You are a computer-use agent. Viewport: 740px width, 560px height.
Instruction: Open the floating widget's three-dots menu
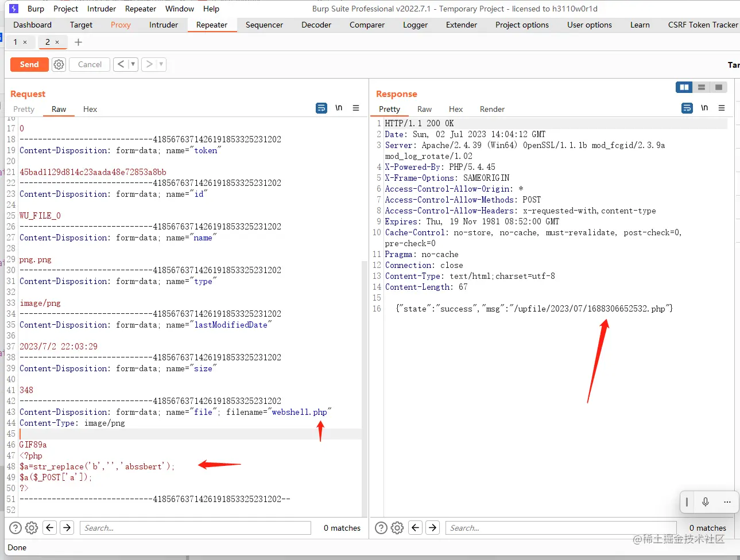(x=727, y=502)
